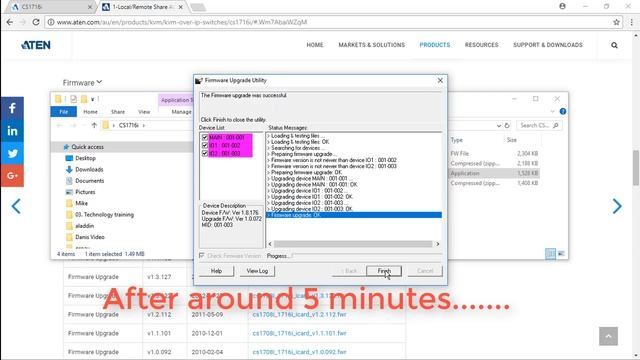640x360 pixels.
Task: Open the File tab in File Explorer
Action: [64, 111]
